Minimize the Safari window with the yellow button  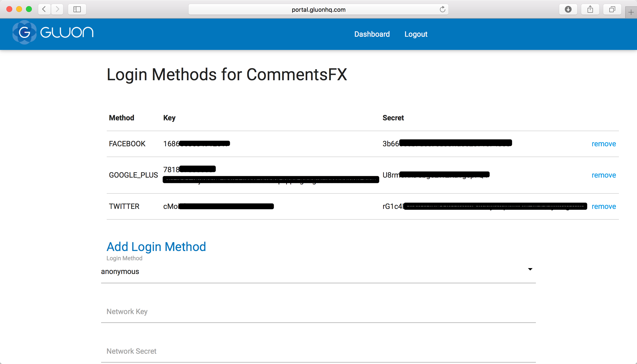19,9
